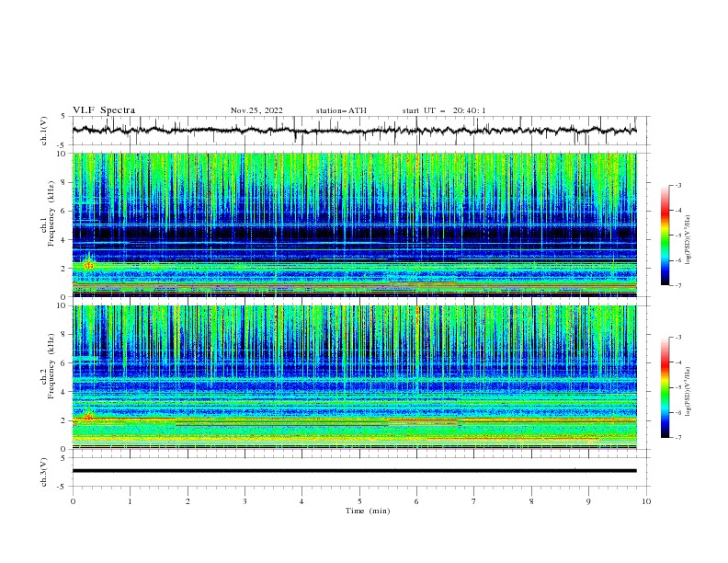Click time-axis tick label "1"

tap(130, 501)
